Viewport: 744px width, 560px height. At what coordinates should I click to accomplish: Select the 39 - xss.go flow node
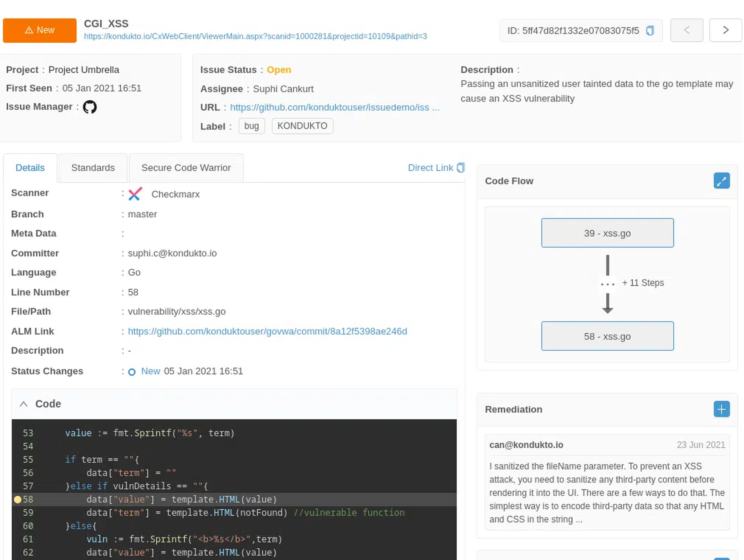(607, 233)
